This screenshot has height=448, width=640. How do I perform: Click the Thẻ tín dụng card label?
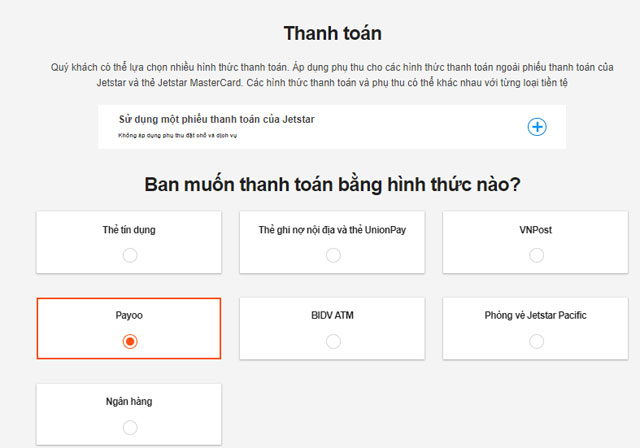click(x=129, y=230)
